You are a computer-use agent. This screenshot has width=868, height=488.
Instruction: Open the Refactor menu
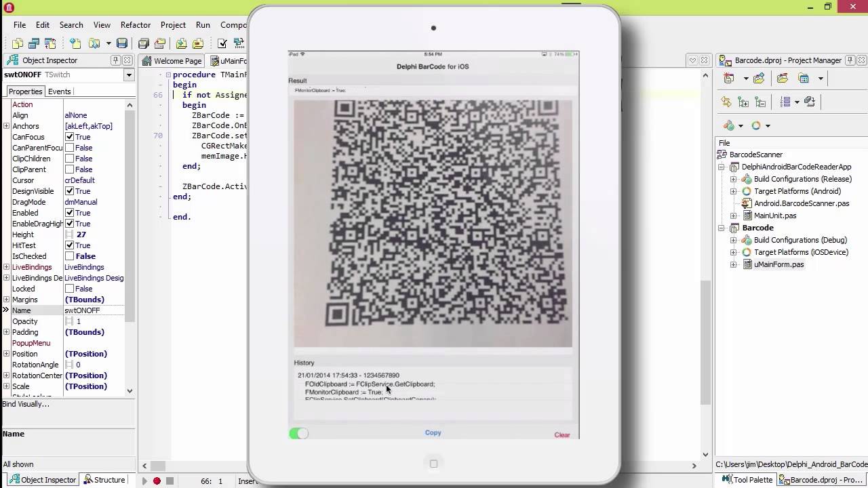coord(136,25)
